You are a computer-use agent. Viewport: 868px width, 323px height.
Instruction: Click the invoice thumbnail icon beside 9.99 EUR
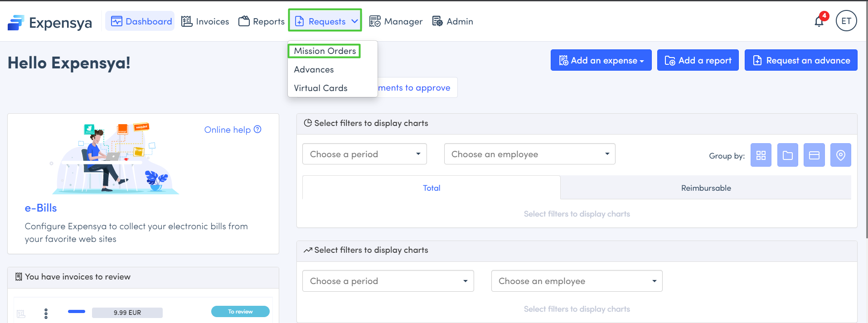(x=21, y=313)
